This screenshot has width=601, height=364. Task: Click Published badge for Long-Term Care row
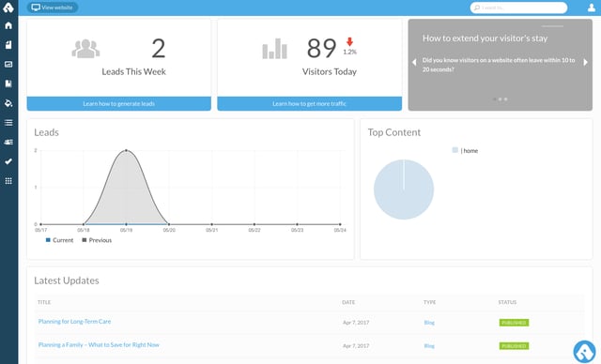pyautogui.click(x=514, y=323)
